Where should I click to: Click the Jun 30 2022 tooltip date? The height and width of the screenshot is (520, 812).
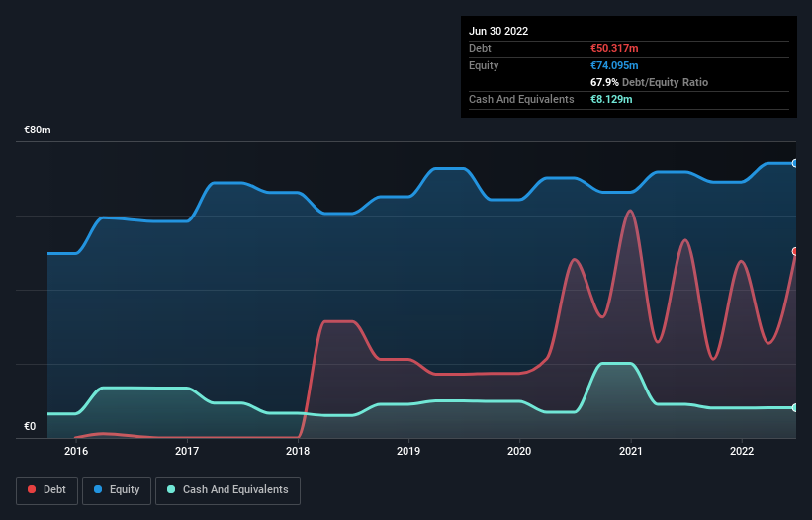[x=498, y=31]
